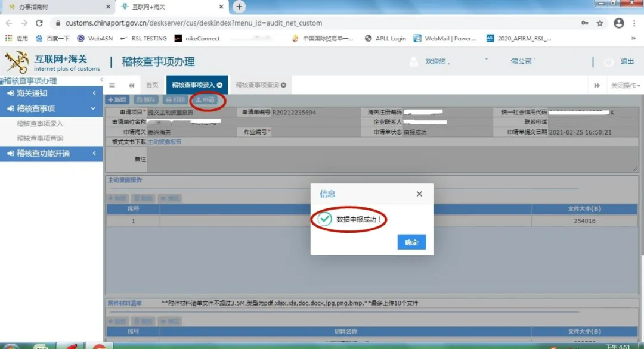
Task: Open the browser profile avatar icon
Action: (618, 23)
